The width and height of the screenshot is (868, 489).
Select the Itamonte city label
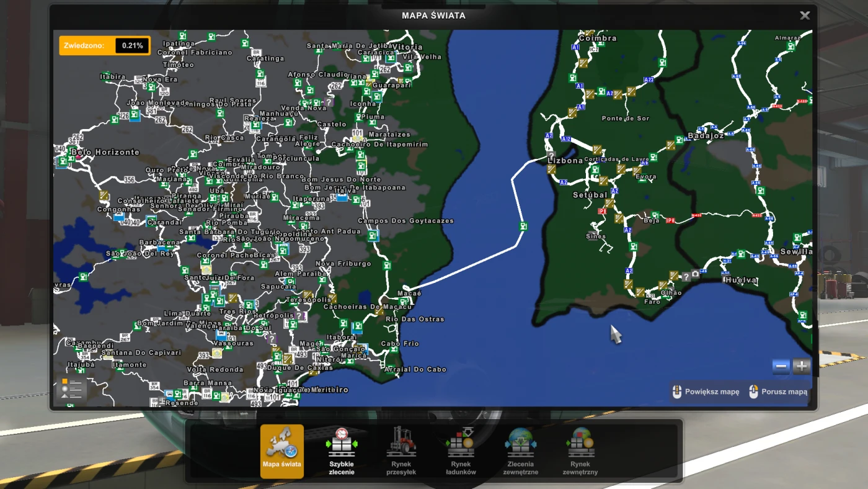click(x=129, y=365)
